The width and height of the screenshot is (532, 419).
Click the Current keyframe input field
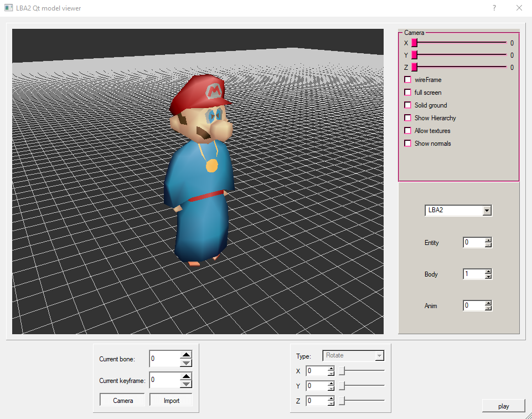point(164,380)
